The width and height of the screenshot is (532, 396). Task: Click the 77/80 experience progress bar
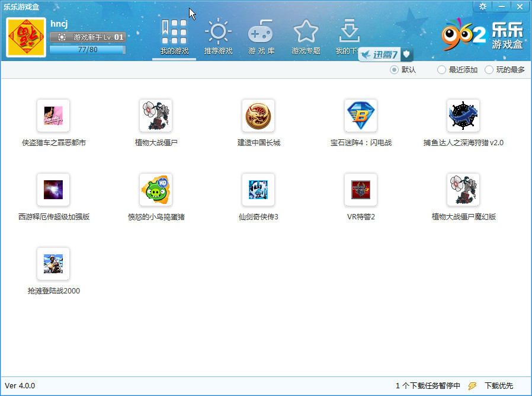point(88,50)
